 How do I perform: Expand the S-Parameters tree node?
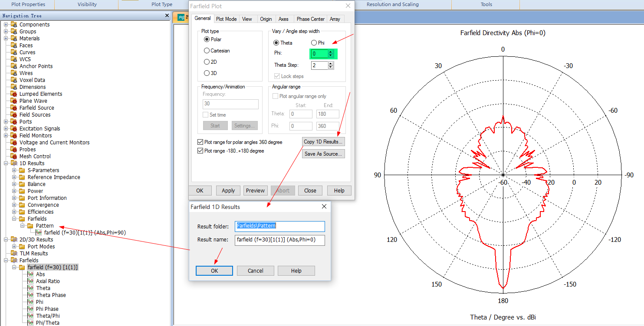point(14,170)
